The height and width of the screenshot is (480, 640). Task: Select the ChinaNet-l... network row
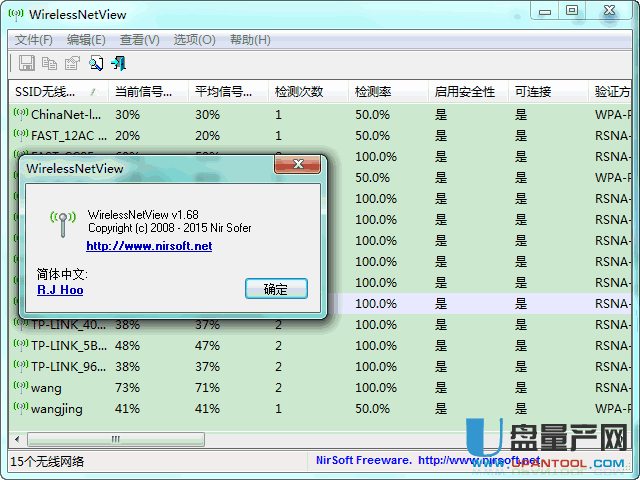coord(320,115)
